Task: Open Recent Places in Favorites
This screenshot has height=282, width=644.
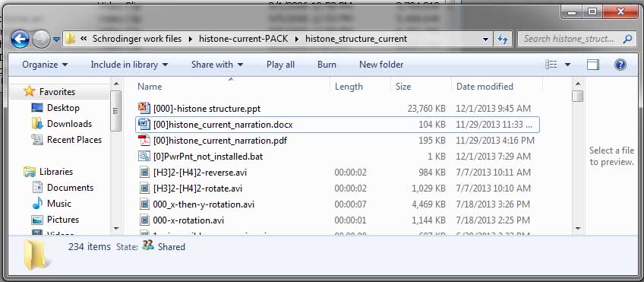Action: [x=74, y=140]
